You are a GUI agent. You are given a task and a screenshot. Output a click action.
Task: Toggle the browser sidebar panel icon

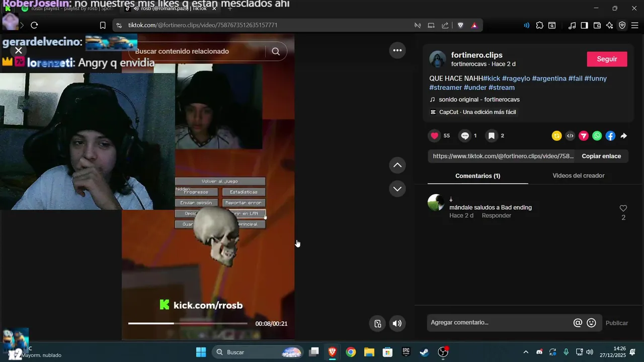pos(584,25)
